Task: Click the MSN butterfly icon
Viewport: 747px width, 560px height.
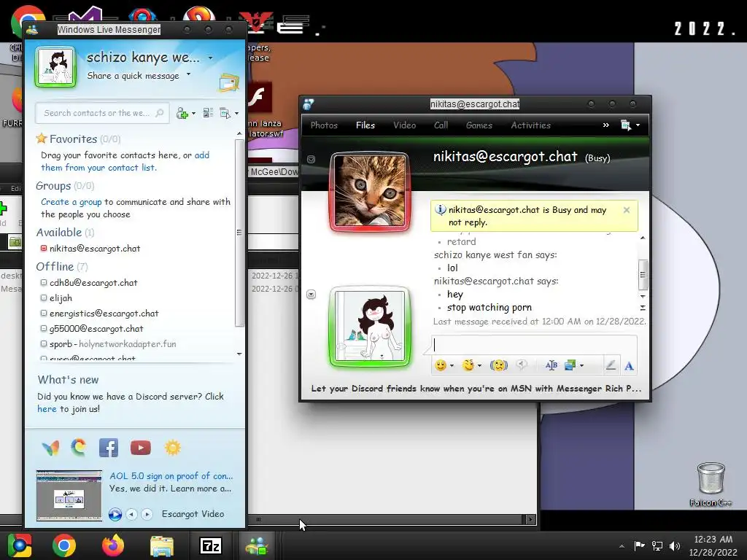Action: point(50,448)
